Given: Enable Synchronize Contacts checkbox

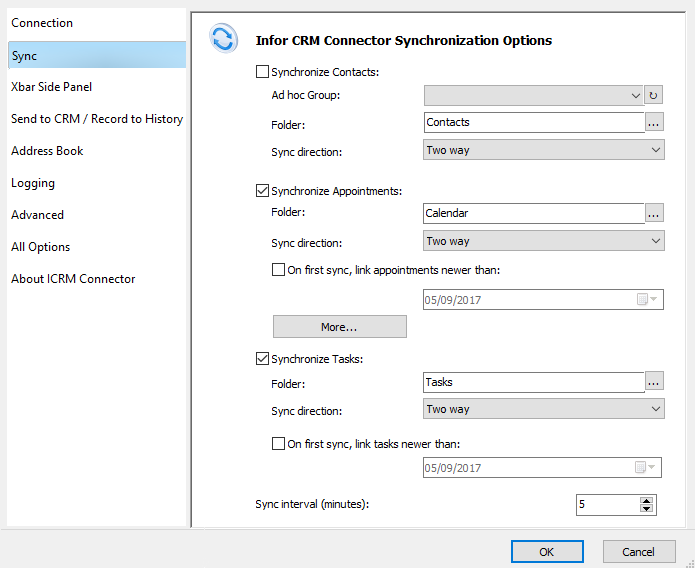Looking at the screenshot, I should [x=262, y=71].
